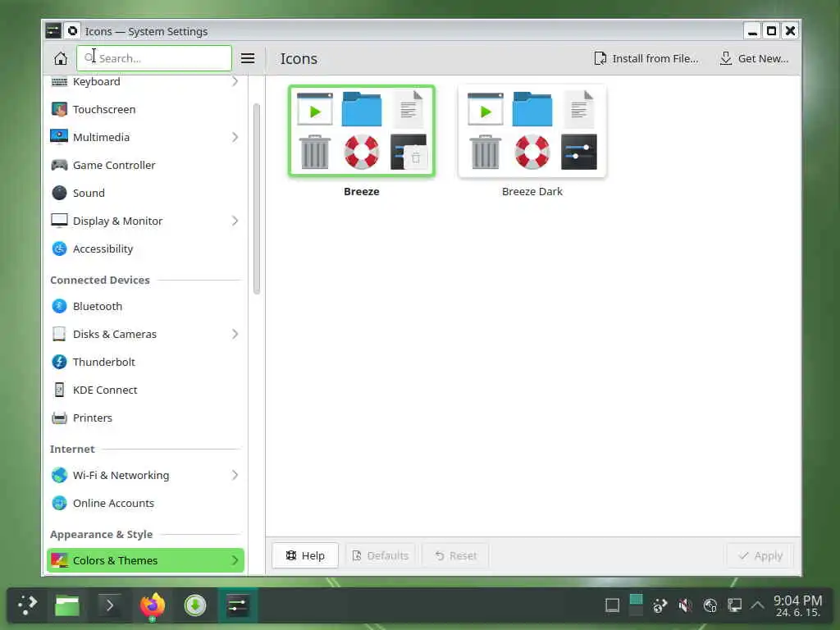
Task: Click the Printers icon
Action: [x=59, y=418]
